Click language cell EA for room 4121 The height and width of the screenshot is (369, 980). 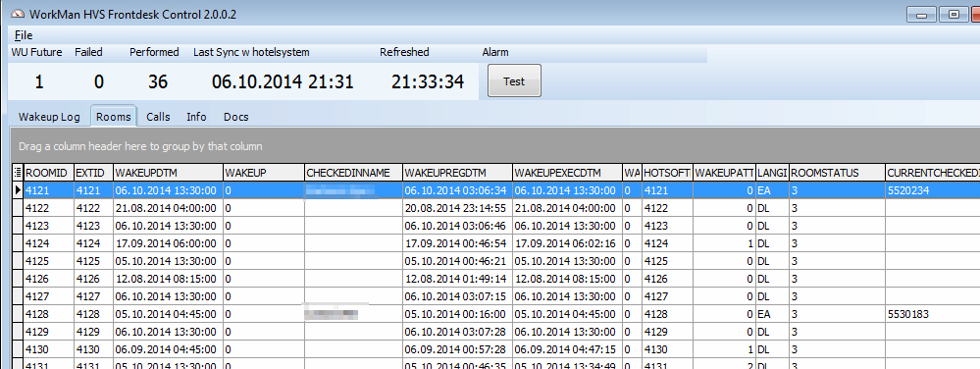pyautogui.click(x=772, y=190)
